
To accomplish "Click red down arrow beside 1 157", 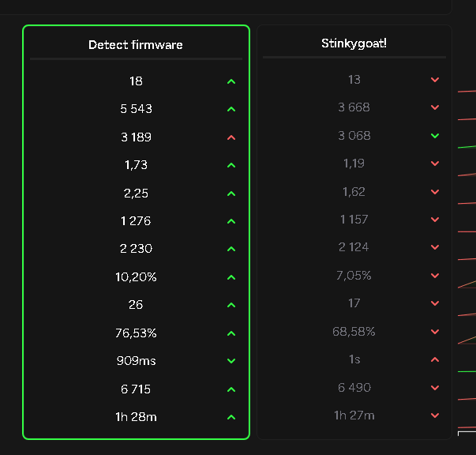I will pos(435,220).
